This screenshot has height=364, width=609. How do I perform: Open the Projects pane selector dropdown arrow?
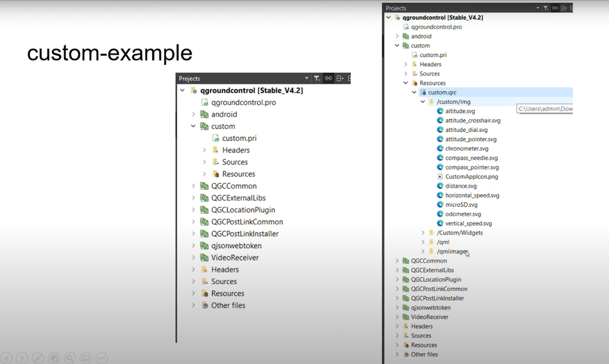[307, 78]
